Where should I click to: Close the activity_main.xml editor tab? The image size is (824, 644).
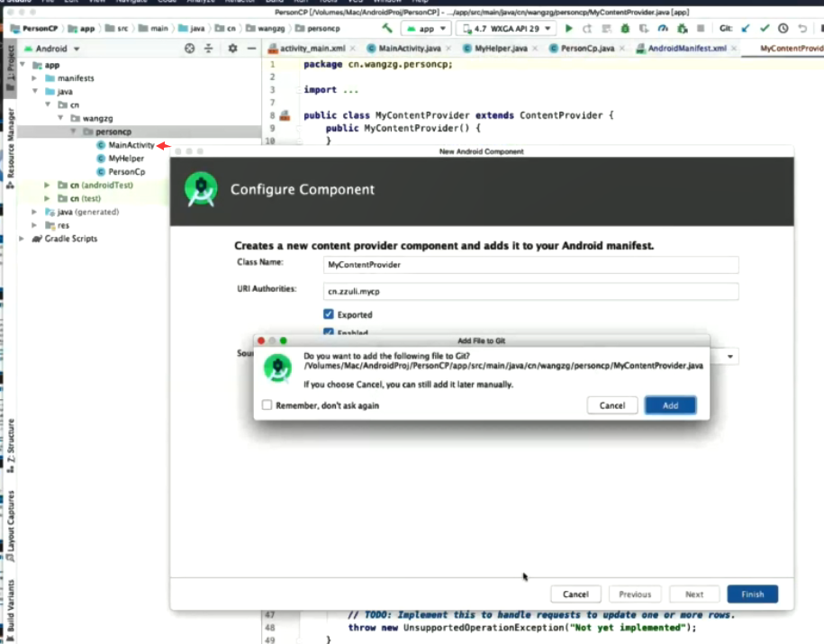353,49
